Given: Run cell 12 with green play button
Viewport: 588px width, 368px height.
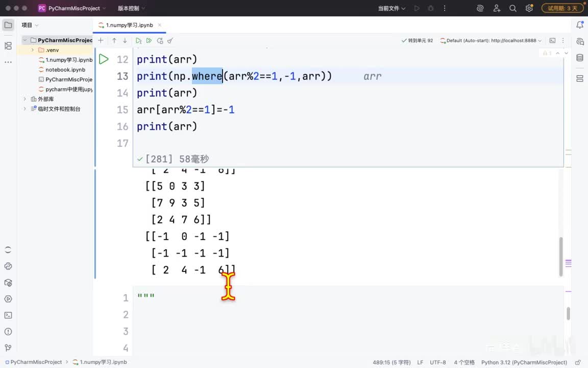Looking at the screenshot, I should pyautogui.click(x=104, y=59).
